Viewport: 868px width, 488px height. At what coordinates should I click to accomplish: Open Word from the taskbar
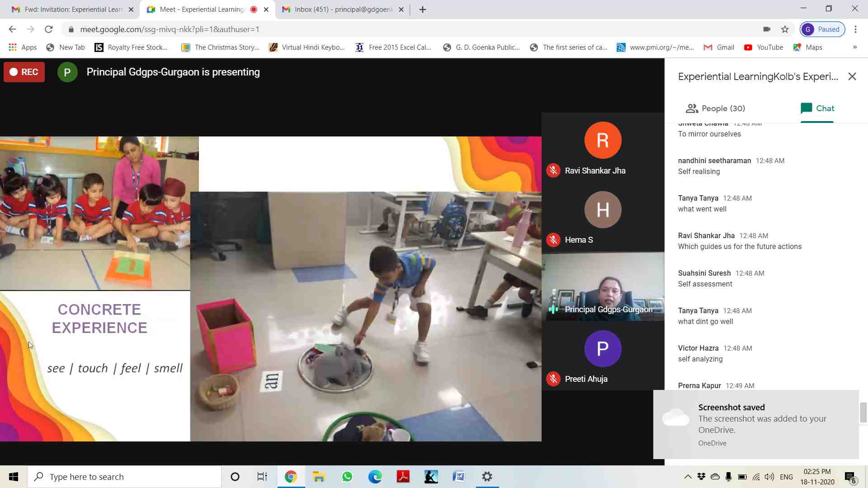coord(459,477)
